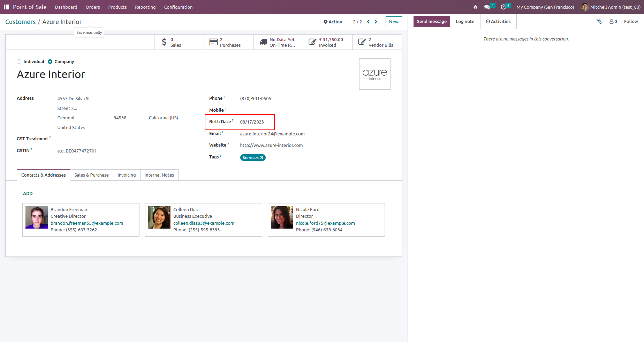Switch to Invoicing tab

coord(127,175)
